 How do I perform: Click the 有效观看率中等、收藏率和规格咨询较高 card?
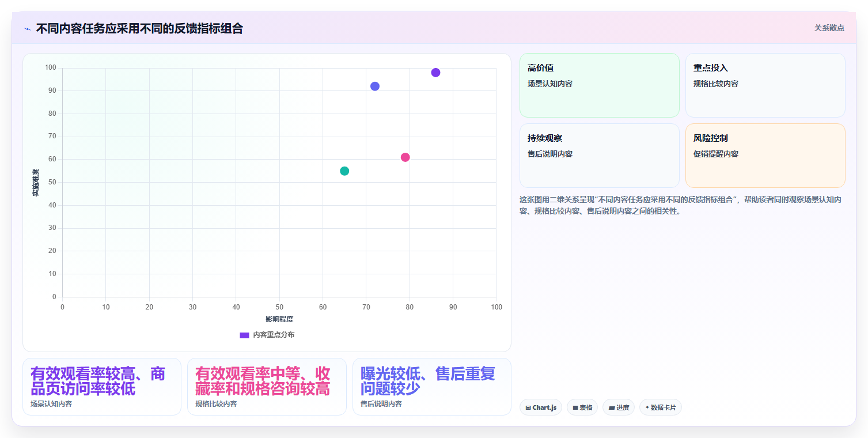tap(267, 387)
